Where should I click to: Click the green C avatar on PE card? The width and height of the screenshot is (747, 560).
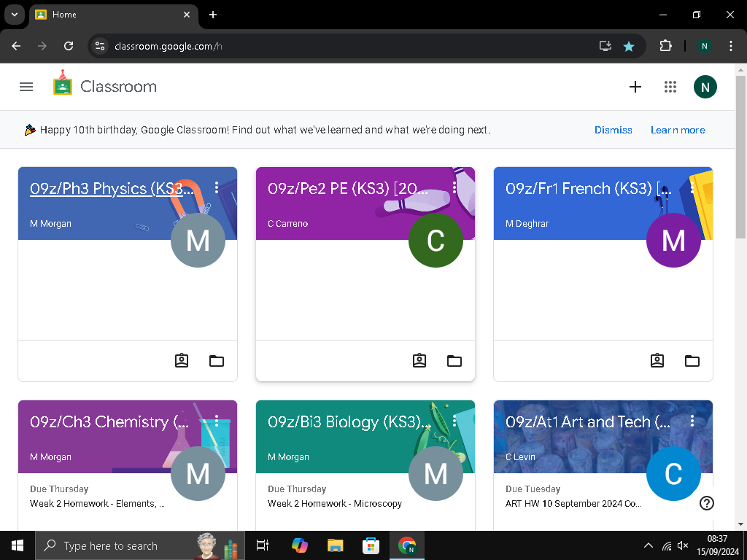coord(436,240)
